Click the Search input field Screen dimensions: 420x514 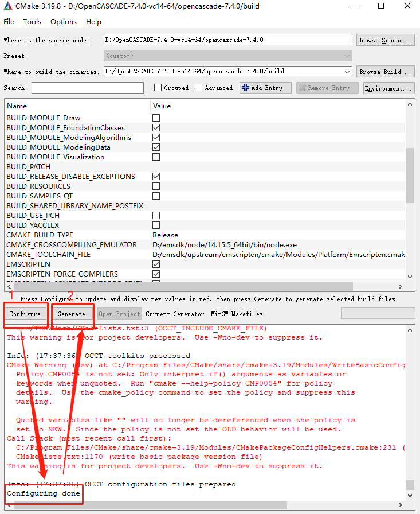coord(88,88)
